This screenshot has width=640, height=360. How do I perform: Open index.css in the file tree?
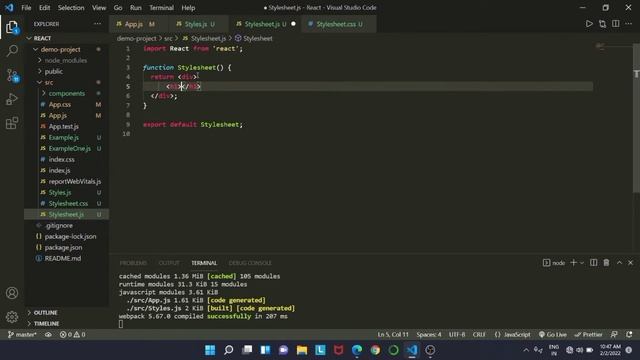click(67, 160)
